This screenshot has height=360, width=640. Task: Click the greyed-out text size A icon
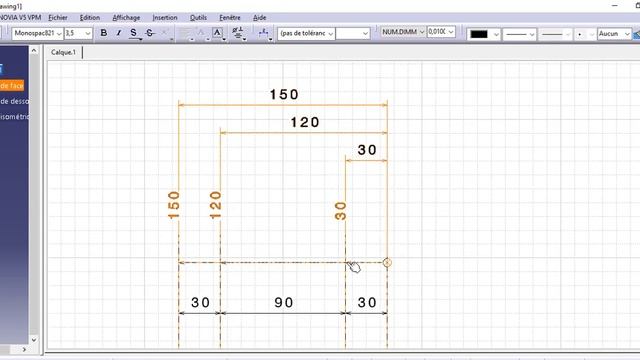pyautogui.click(x=201, y=33)
